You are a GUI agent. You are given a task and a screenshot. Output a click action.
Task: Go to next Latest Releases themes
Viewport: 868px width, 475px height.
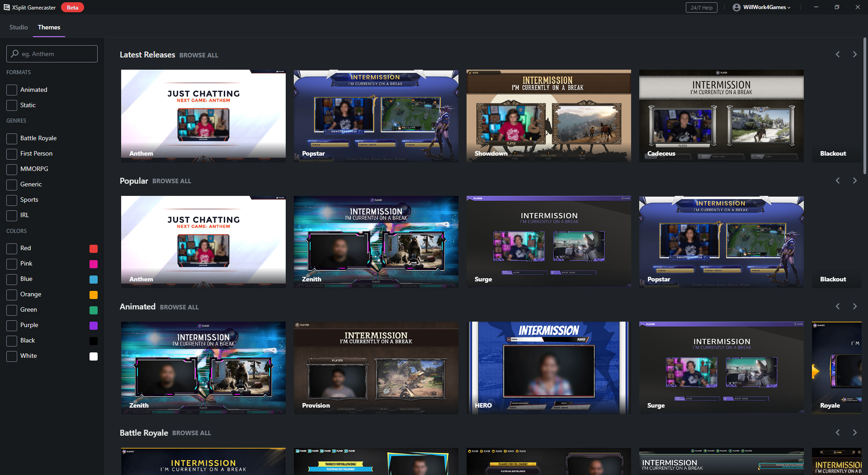(854, 54)
